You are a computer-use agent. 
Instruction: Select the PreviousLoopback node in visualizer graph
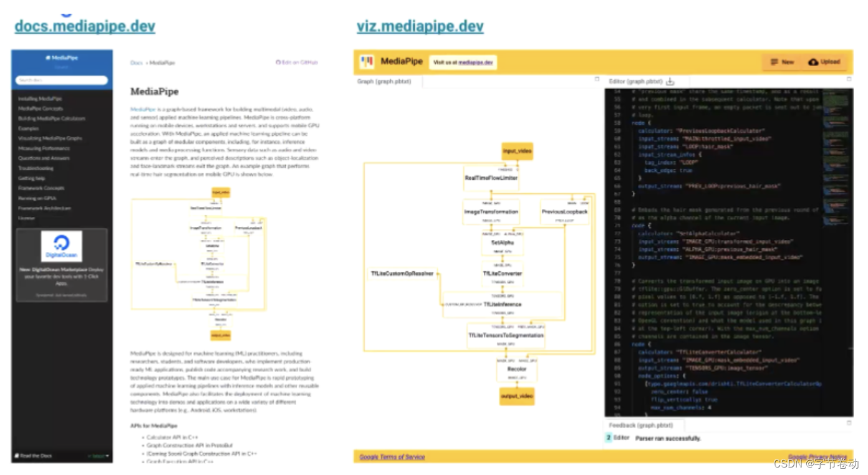tap(565, 212)
